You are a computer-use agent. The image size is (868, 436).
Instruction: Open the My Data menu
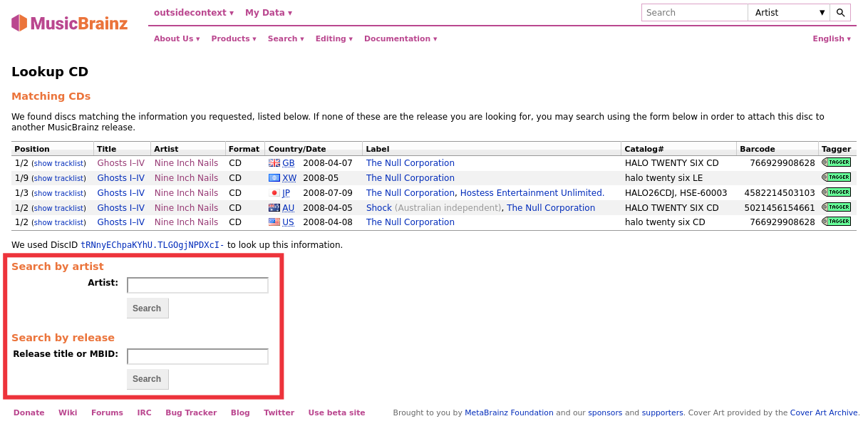click(x=269, y=13)
